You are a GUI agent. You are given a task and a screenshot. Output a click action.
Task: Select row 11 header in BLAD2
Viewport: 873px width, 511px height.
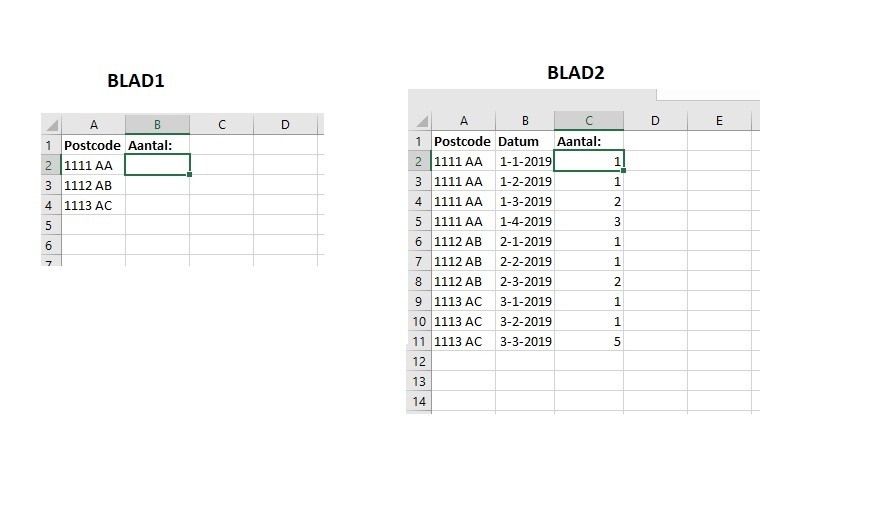click(419, 341)
